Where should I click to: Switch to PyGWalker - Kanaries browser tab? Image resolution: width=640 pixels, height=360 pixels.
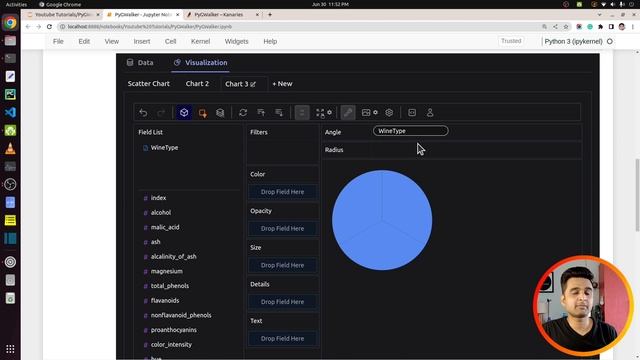(x=223, y=15)
